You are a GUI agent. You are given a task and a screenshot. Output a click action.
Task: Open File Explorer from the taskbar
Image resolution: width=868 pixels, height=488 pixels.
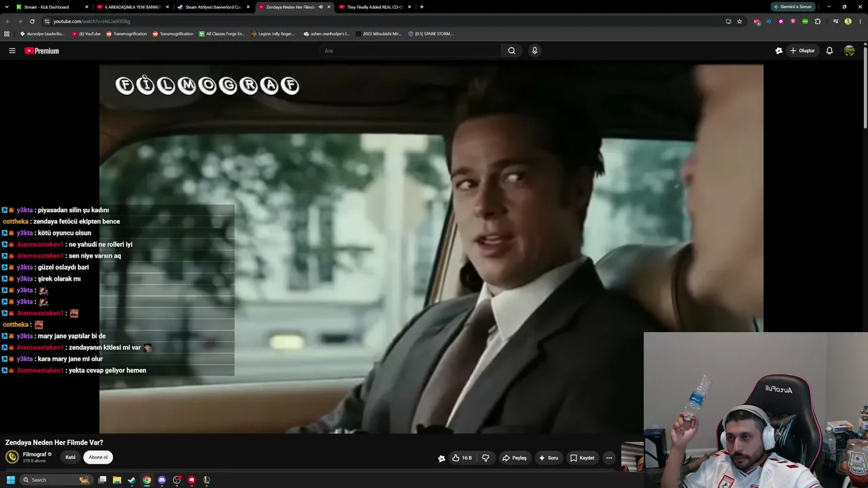[117, 480]
